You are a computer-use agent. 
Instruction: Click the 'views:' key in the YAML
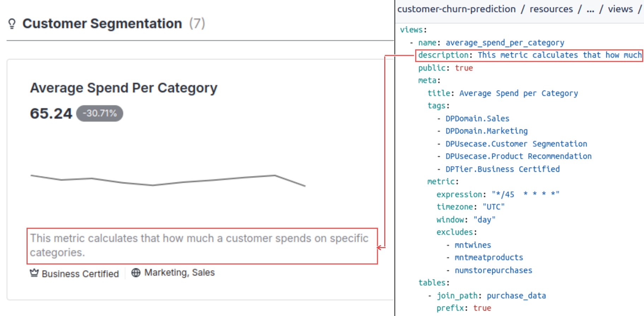point(413,30)
